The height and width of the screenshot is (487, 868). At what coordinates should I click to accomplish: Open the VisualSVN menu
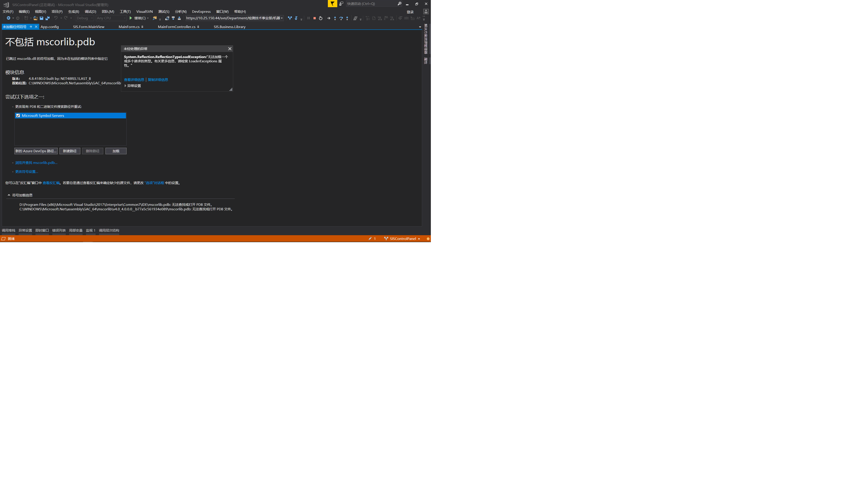tap(144, 11)
